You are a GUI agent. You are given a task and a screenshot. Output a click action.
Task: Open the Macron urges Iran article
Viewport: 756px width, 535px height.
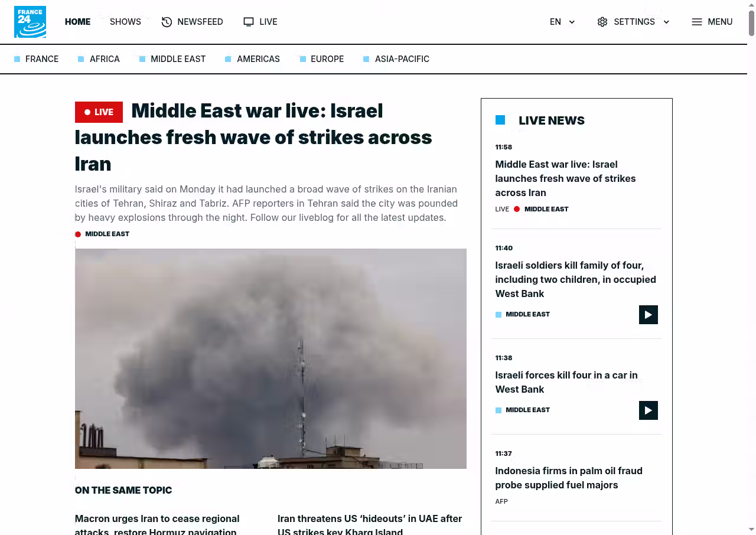click(157, 524)
